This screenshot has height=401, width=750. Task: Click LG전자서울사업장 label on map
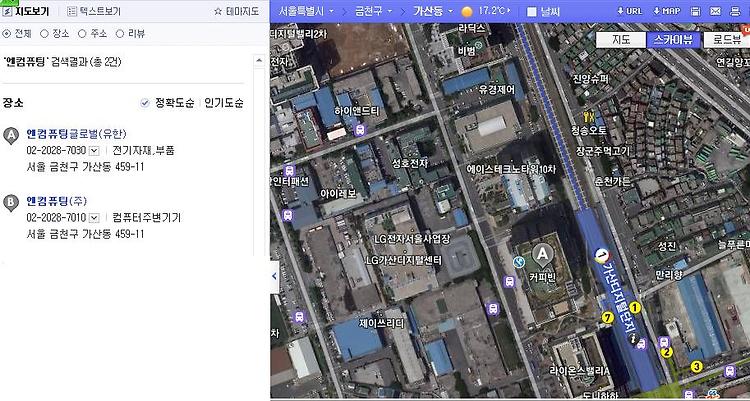(412, 239)
